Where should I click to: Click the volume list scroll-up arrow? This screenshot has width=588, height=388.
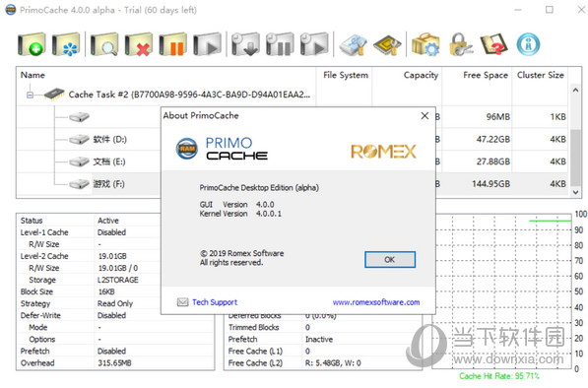[x=575, y=90]
